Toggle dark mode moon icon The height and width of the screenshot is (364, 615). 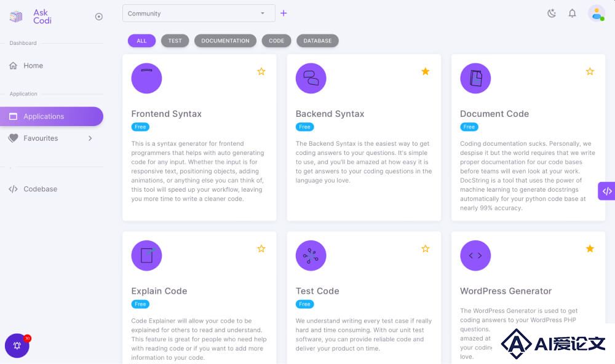(552, 14)
